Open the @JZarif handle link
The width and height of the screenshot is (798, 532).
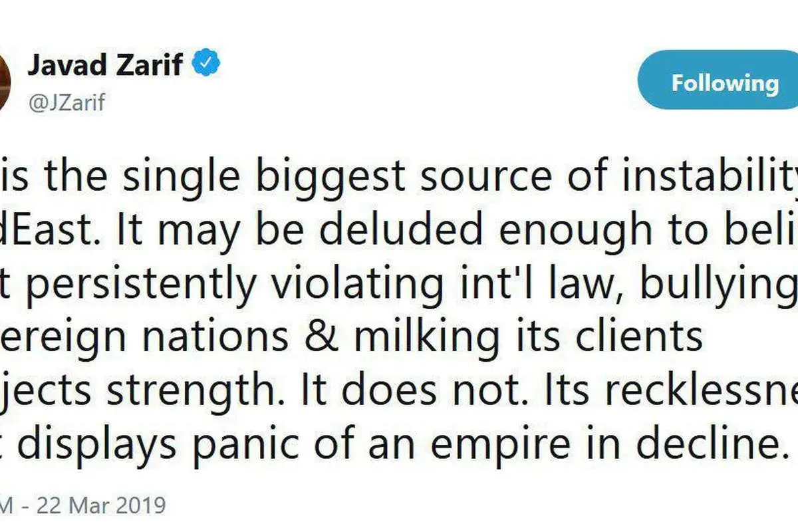pos(66,102)
